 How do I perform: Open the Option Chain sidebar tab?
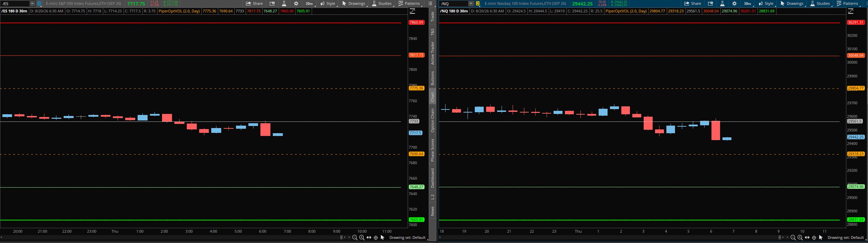(x=432, y=120)
